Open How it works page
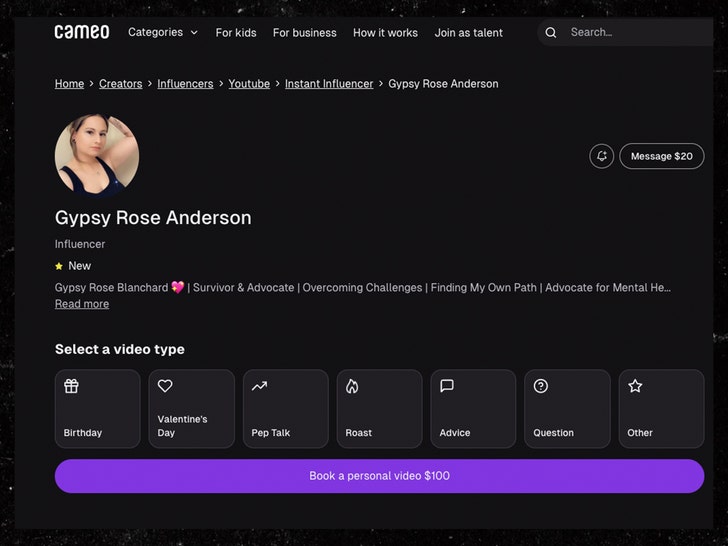This screenshot has width=728, height=546. (x=385, y=33)
